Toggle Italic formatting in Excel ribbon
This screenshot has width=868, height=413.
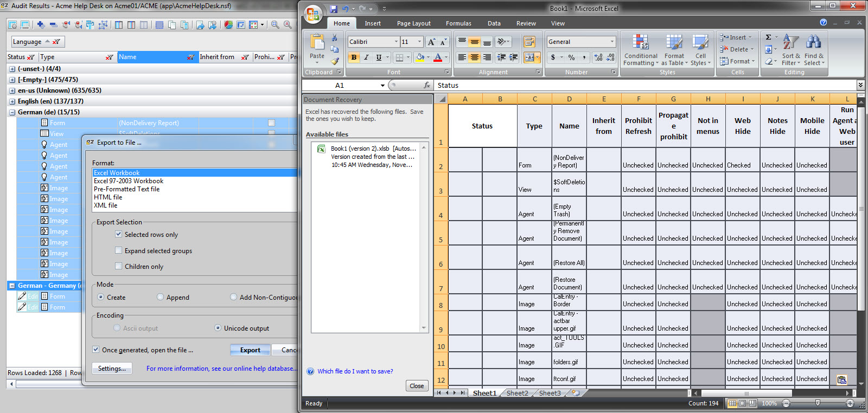(366, 57)
